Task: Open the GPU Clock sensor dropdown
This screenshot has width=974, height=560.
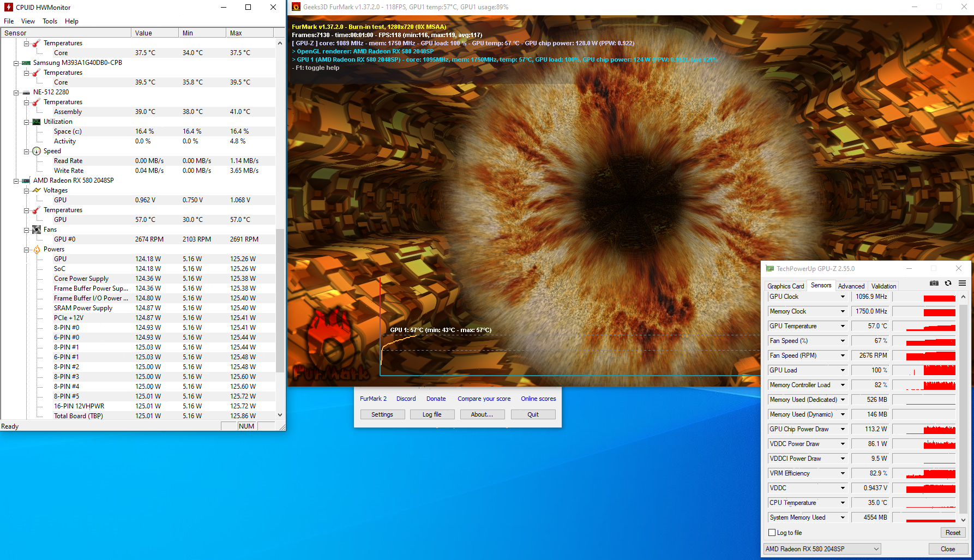Action: 843,297
